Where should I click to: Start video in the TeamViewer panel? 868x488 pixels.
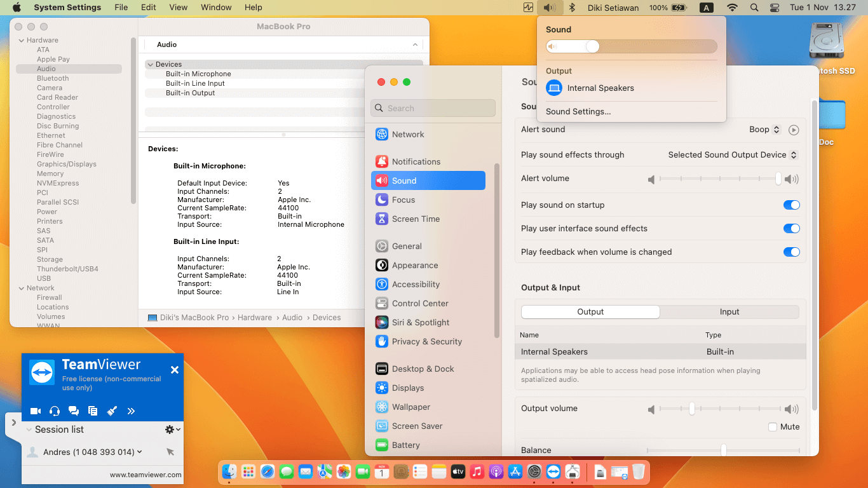pos(36,411)
